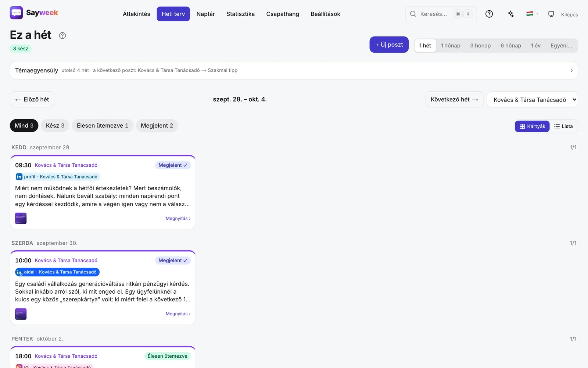Open the Tuesday post via Megnyitás
The image size is (588, 368).
coord(178,219)
